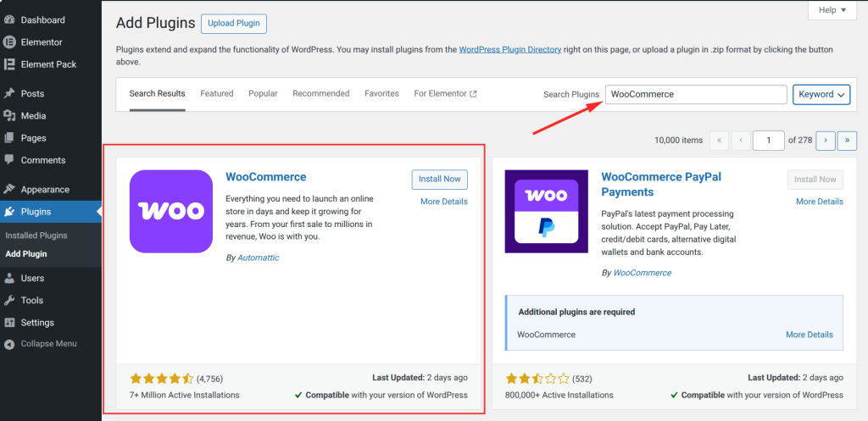
Task: Click the external link icon beside For Elementor
Action: tap(473, 94)
